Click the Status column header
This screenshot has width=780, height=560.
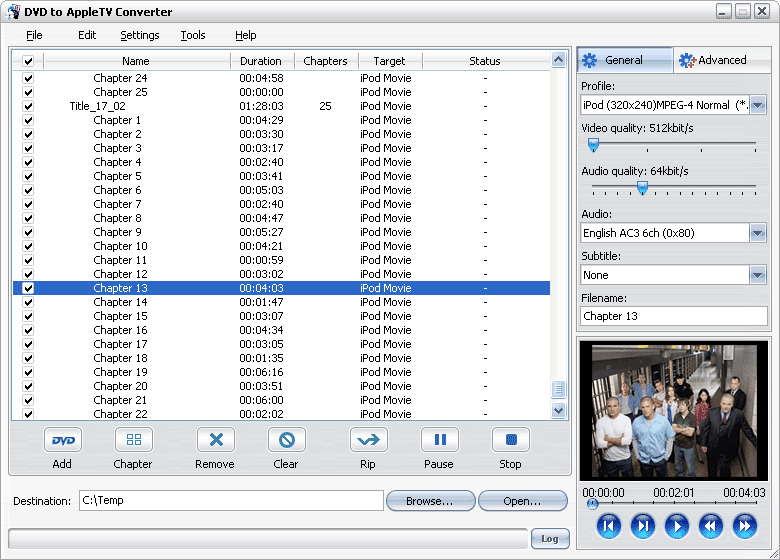[x=486, y=61]
